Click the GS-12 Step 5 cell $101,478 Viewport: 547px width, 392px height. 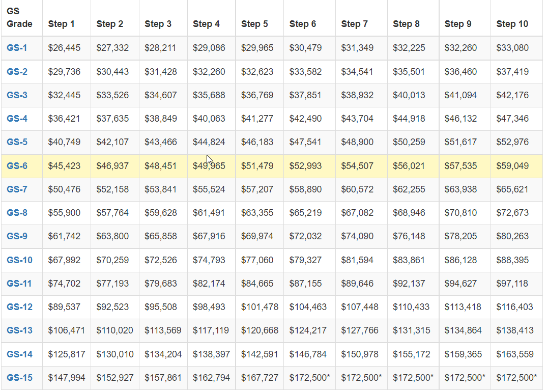coord(260,307)
